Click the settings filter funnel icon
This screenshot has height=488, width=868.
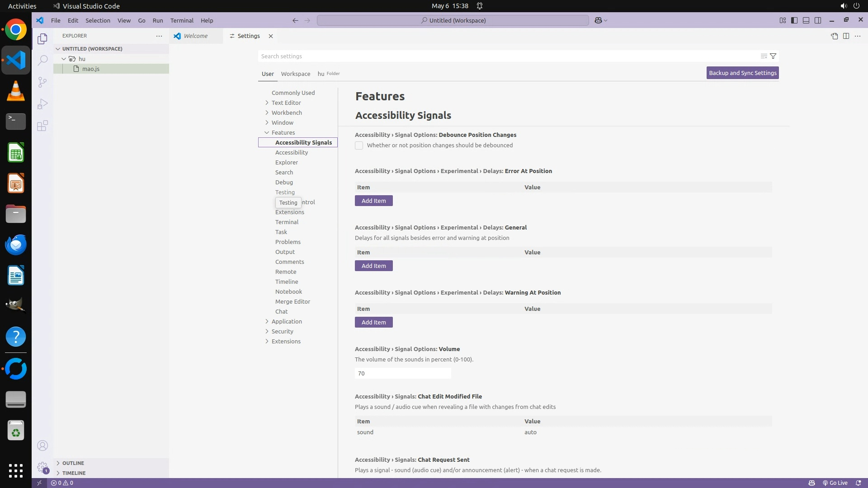pyautogui.click(x=773, y=56)
